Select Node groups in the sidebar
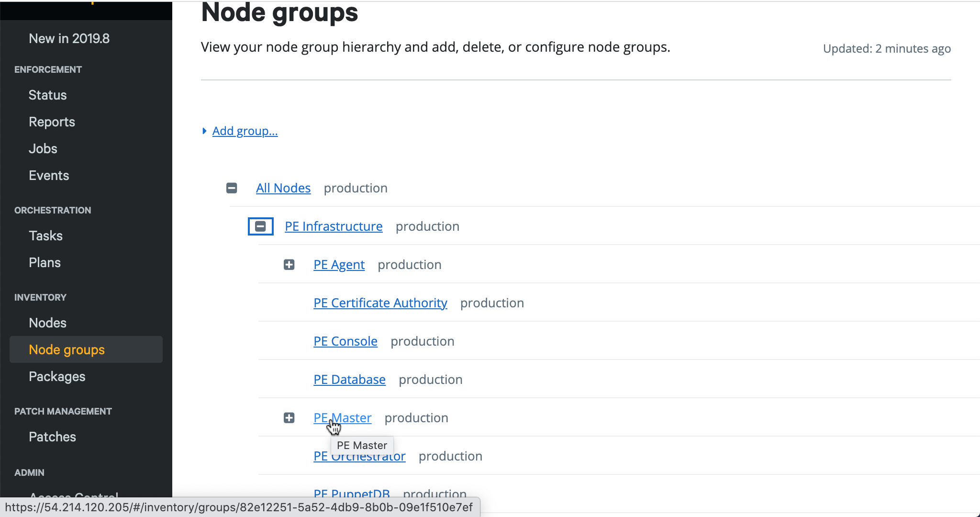The height and width of the screenshot is (517, 980). pos(86,349)
